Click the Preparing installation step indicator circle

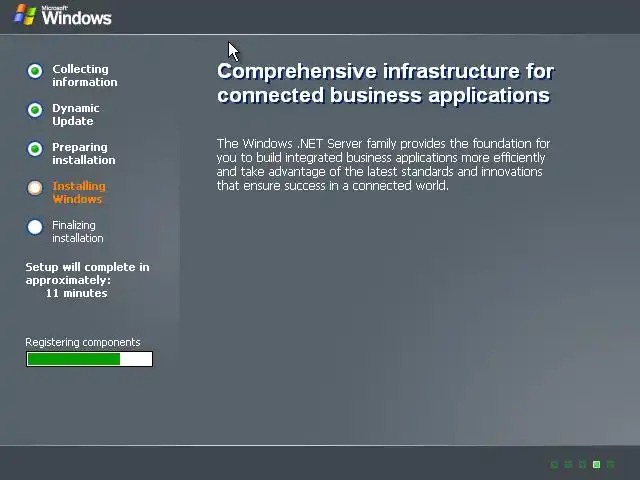(35, 149)
